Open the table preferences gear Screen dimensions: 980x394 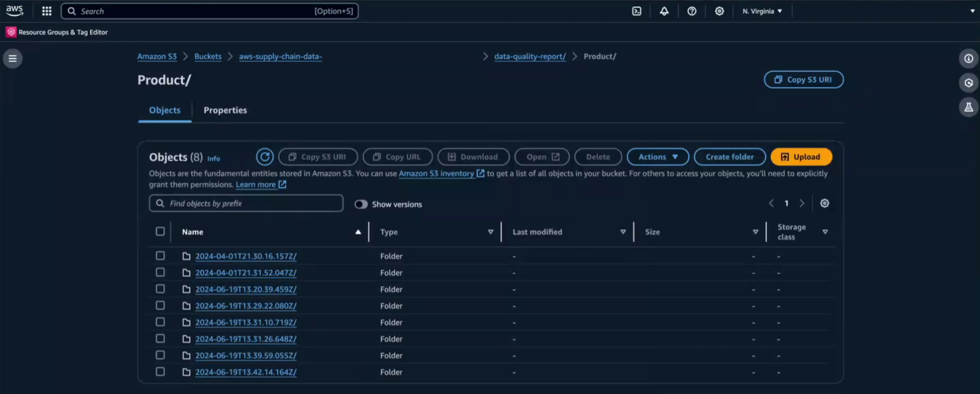(825, 203)
